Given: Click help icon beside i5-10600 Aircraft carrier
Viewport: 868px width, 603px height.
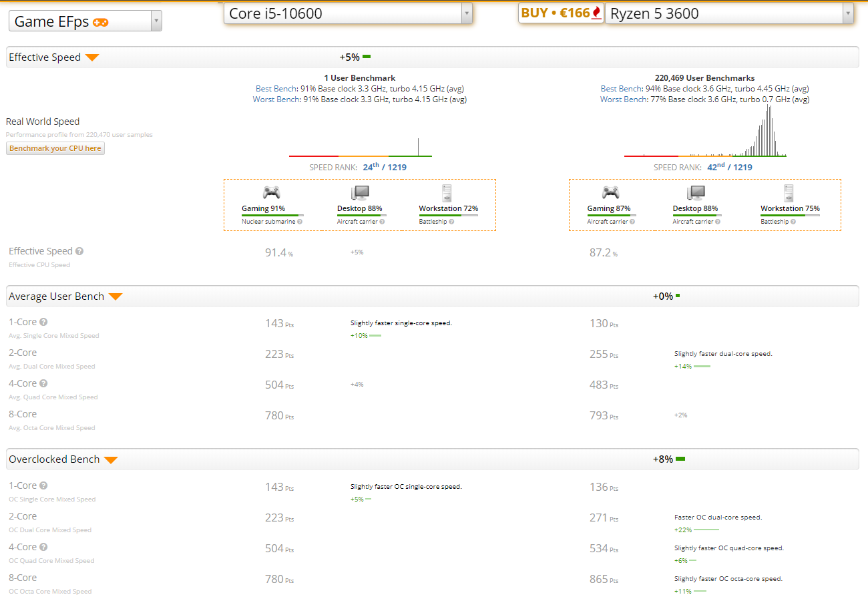Looking at the screenshot, I should 382,222.
